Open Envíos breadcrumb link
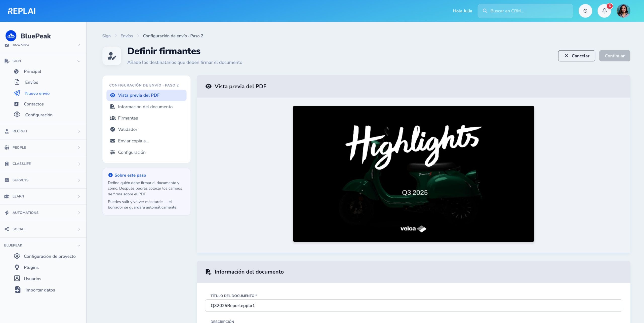The image size is (644, 323). point(127,36)
